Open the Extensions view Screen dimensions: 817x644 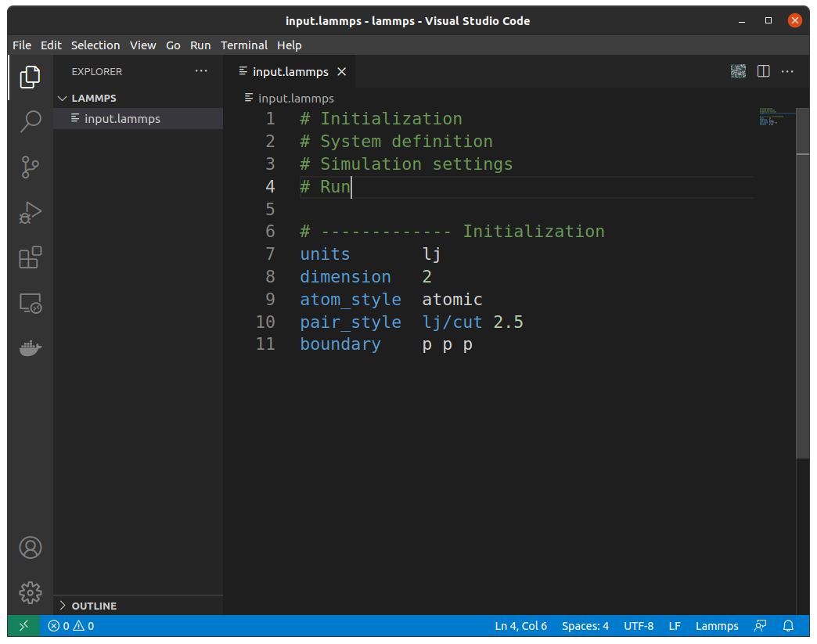[x=31, y=257]
